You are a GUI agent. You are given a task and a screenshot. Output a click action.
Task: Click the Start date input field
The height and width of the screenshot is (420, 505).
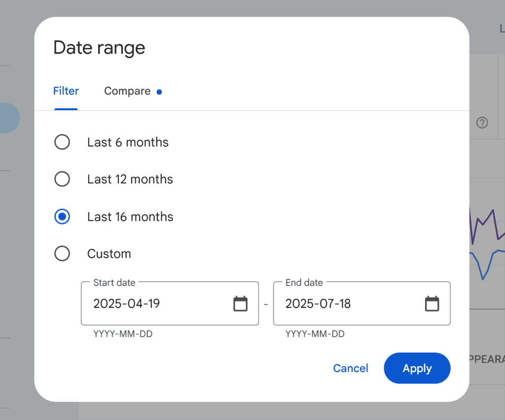(148, 304)
